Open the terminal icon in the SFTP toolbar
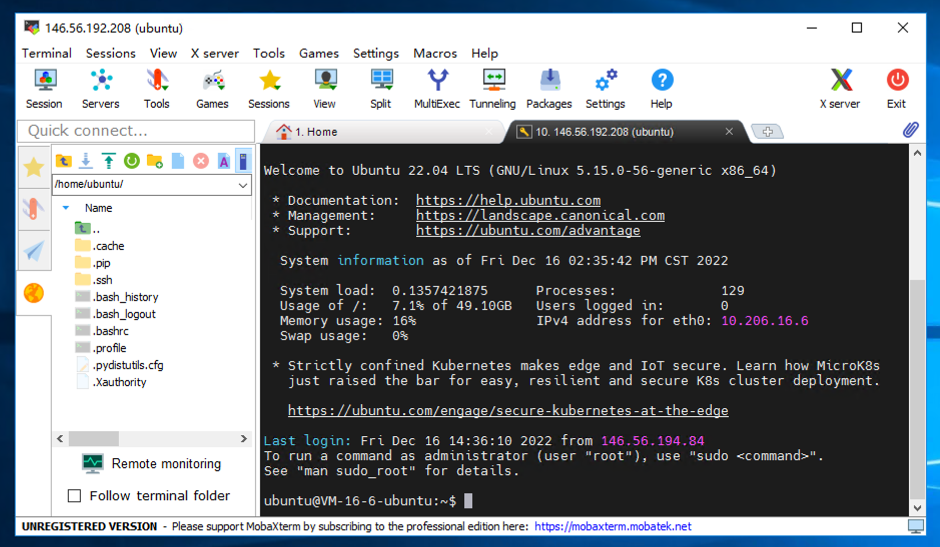 pos(243,161)
